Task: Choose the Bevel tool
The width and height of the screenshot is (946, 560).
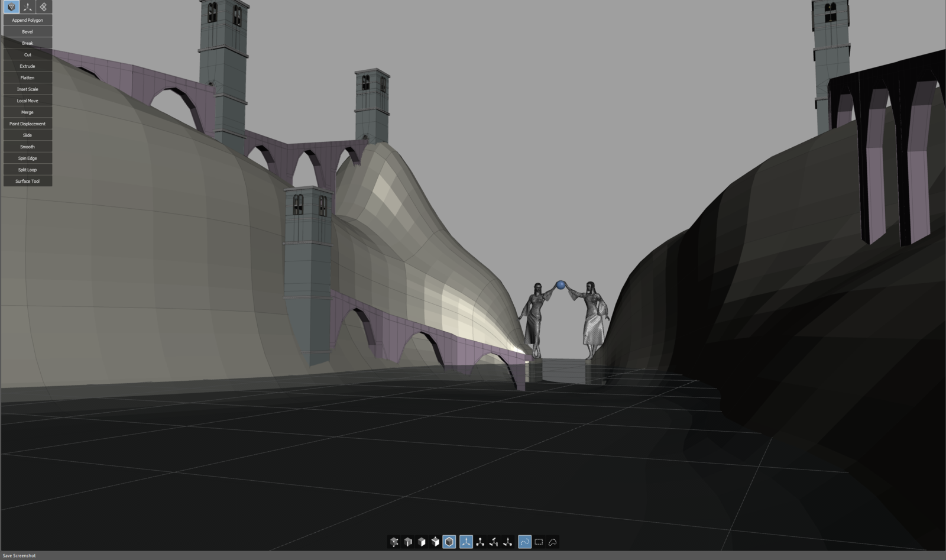Action: (28, 32)
